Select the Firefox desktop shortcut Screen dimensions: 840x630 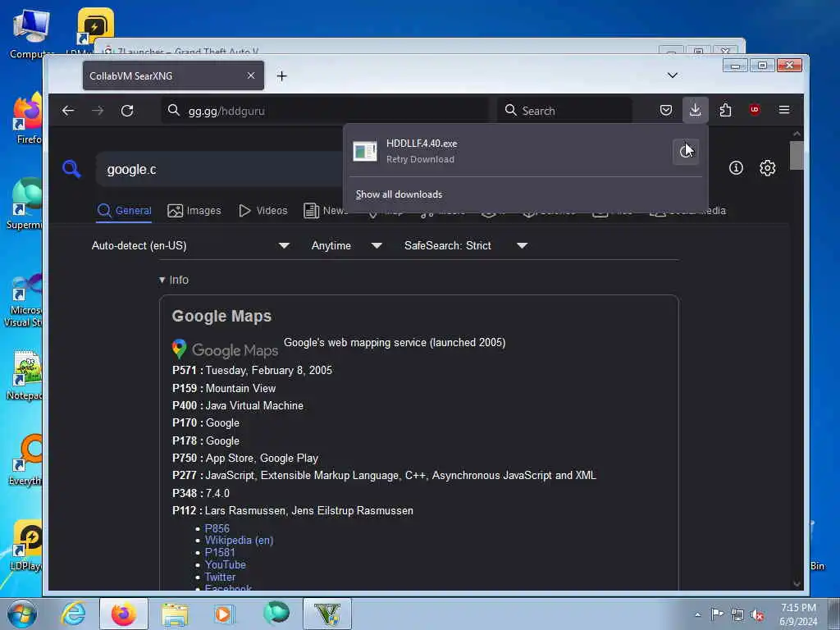coord(28,118)
